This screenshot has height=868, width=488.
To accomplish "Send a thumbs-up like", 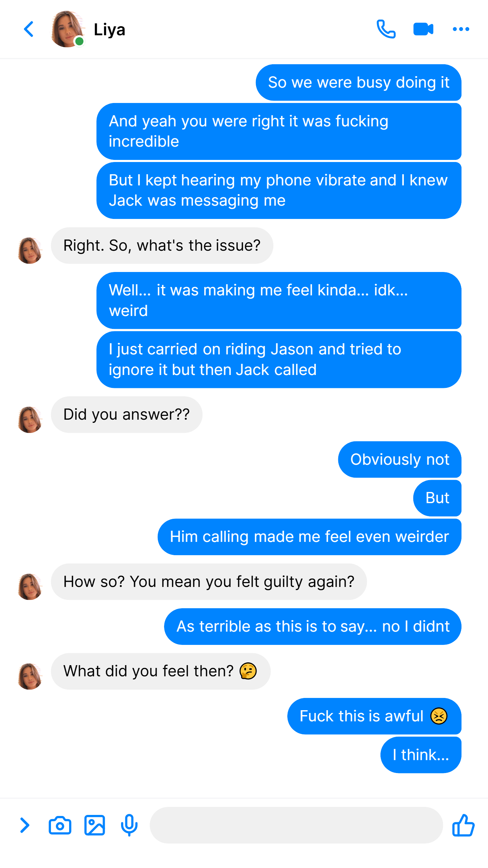I will pos(463,825).
